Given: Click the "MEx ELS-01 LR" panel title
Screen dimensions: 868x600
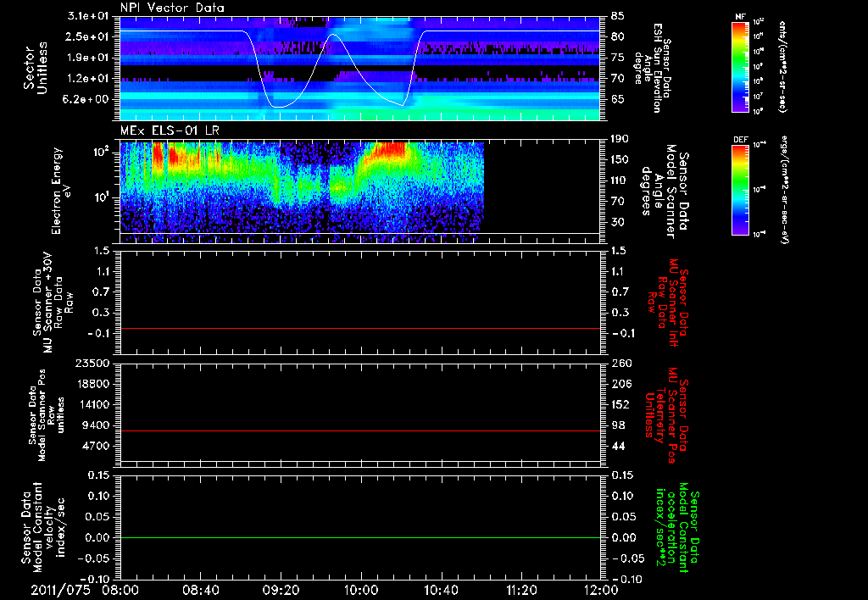Looking at the screenshot, I should pos(170,131).
